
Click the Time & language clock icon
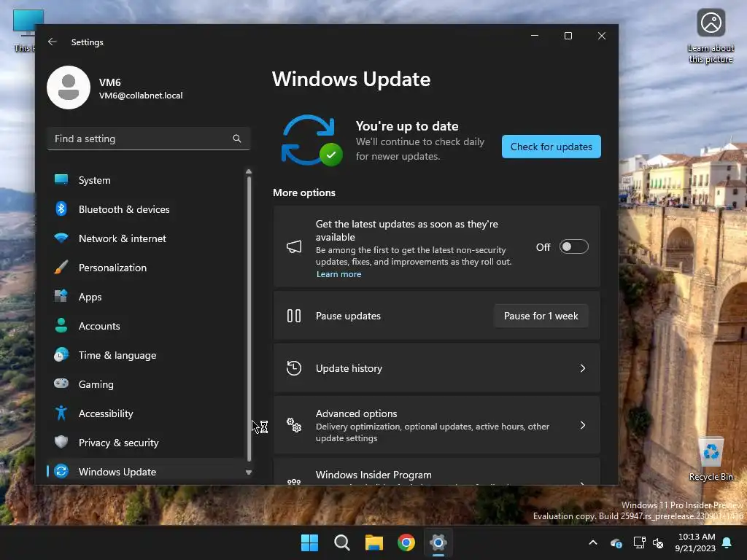click(61, 355)
